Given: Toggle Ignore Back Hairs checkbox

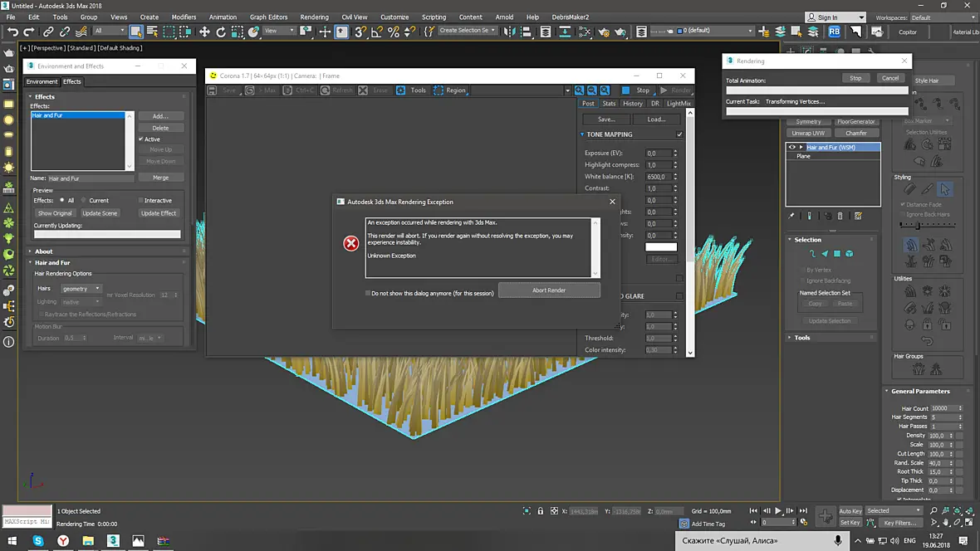Looking at the screenshot, I should coord(903,214).
